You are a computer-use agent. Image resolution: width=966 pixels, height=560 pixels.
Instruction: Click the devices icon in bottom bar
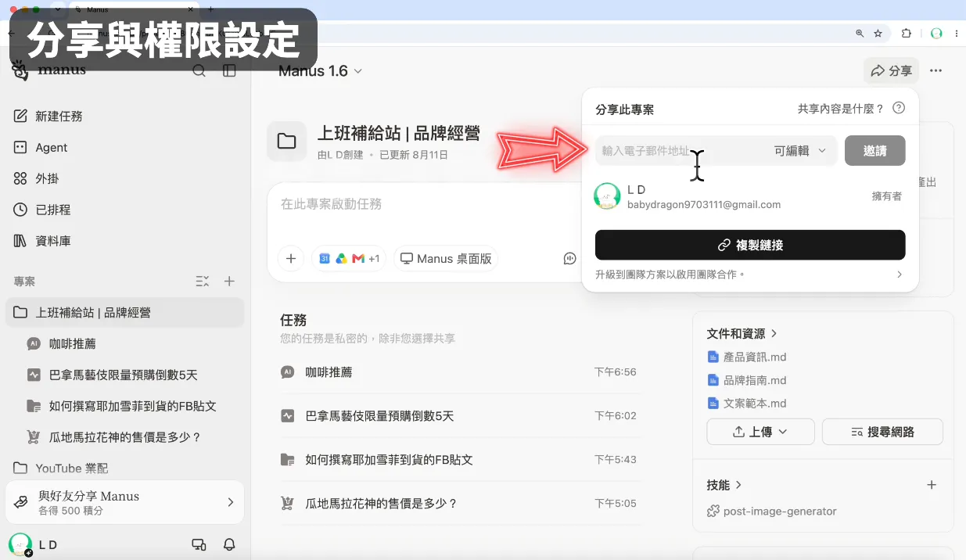[199, 544]
